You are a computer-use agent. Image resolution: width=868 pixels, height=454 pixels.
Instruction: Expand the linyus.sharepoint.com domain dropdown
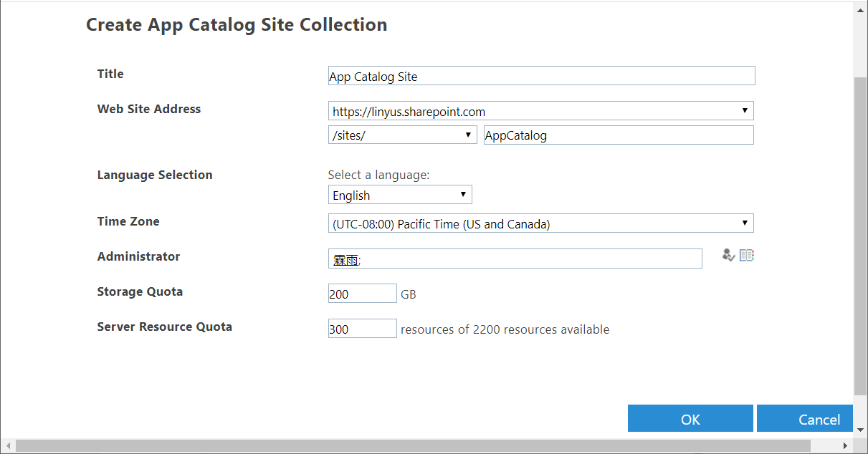[541, 111]
